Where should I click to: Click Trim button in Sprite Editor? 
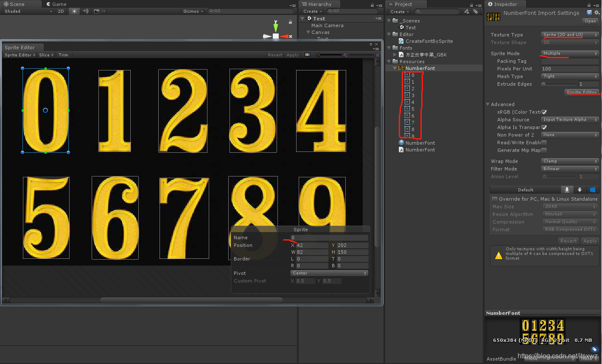pyautogui.click(x=63, y=55)
